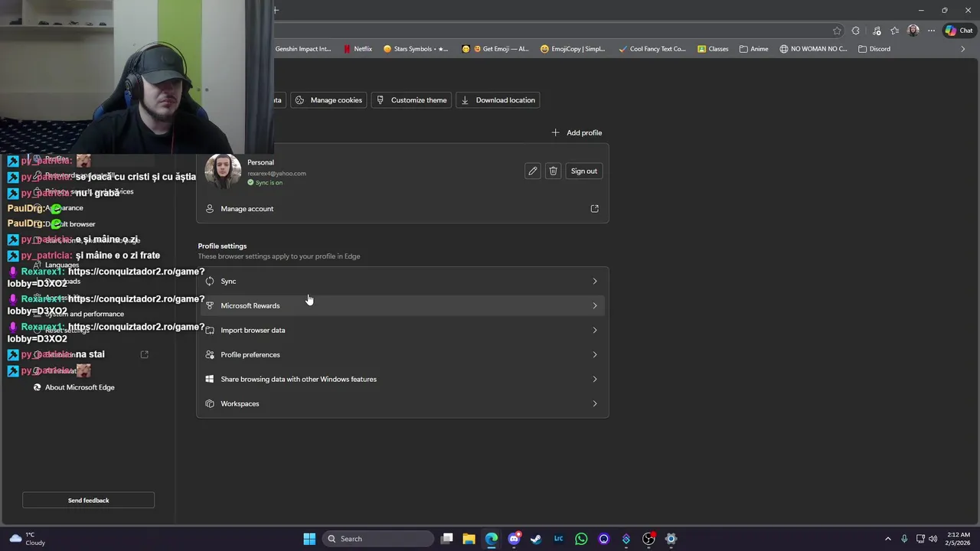The width and height of the screenshot is (980, 551).
Task: Open the Cool Fancy Text bookmark
Action: (x=652, y=49)
